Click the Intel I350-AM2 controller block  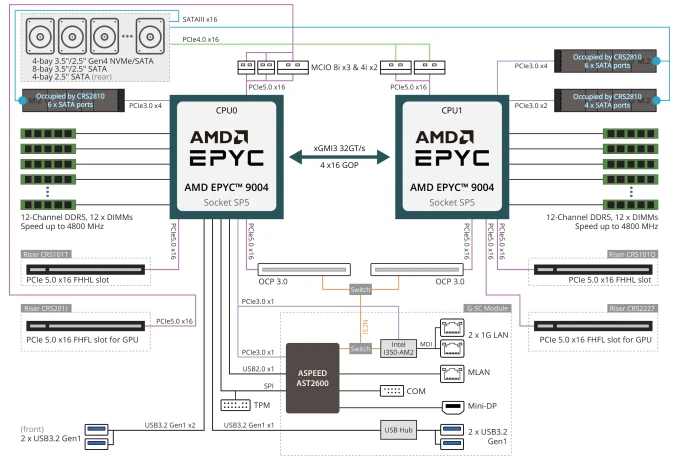[x=398, y=349]
